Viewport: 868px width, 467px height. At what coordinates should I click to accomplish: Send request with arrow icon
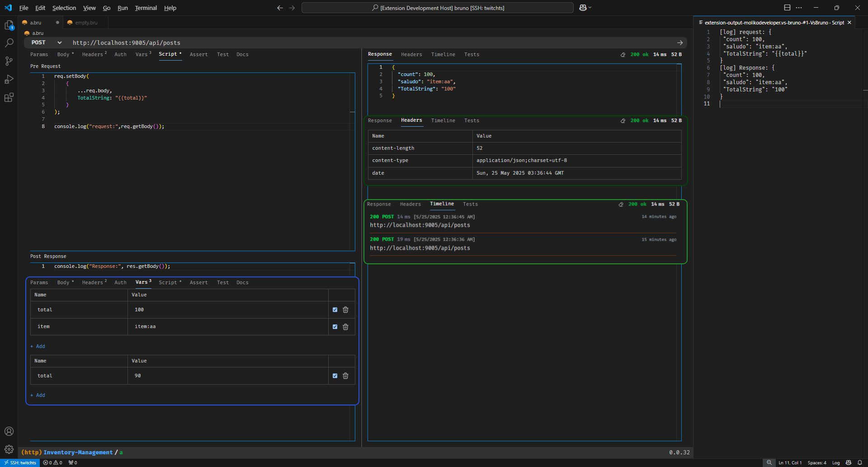point(679,43)
